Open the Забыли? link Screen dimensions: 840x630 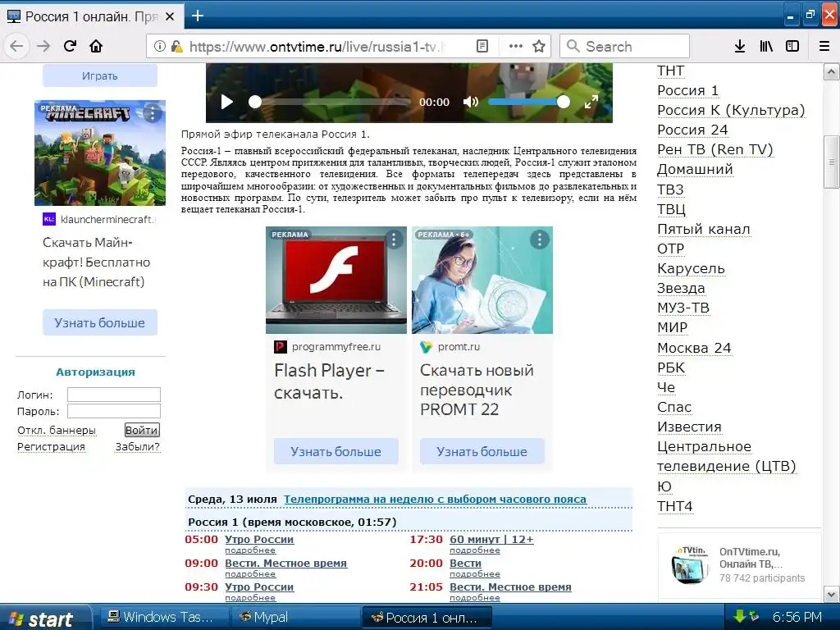click(138, 447)
